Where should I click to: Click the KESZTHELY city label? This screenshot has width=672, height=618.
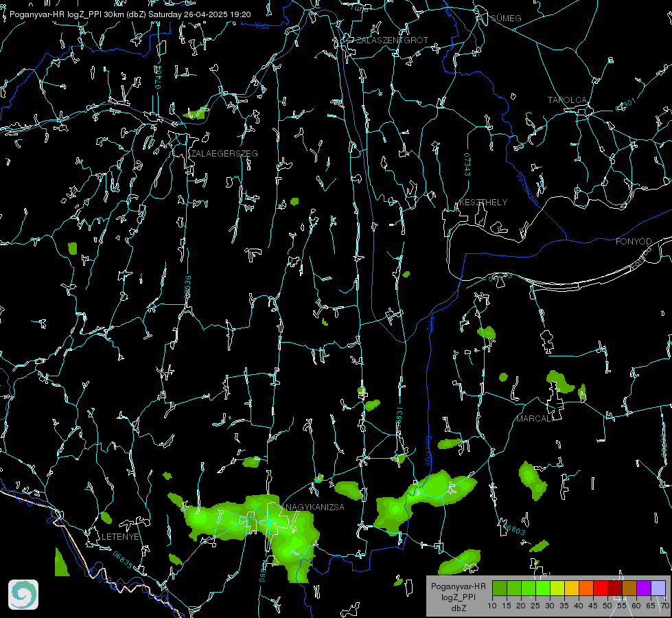(483, 202)
